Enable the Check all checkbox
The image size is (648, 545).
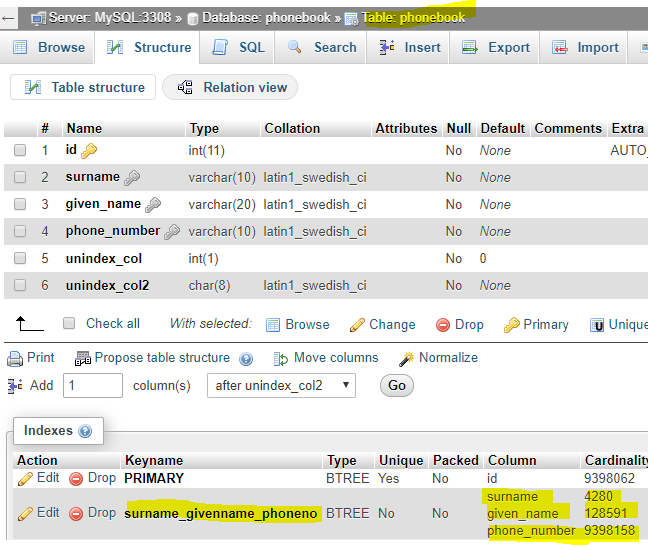coord(69,323)
